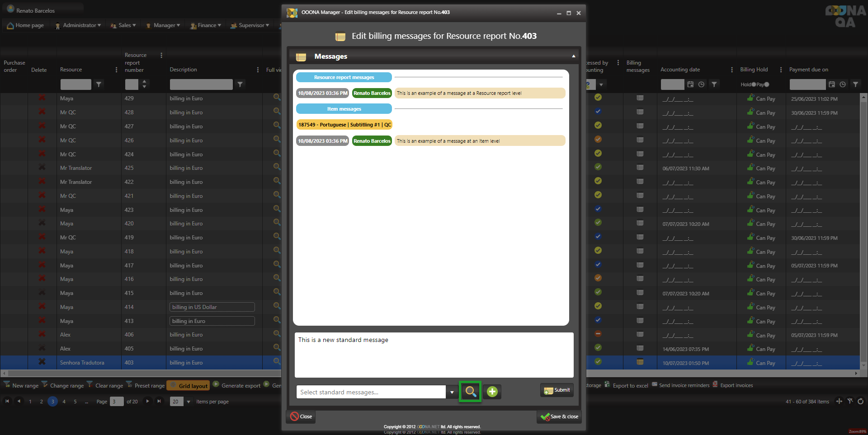This screenshot has height=435, width=868.
Task: Click the clock icon in Payment due on filter
Action: (843, 84)
